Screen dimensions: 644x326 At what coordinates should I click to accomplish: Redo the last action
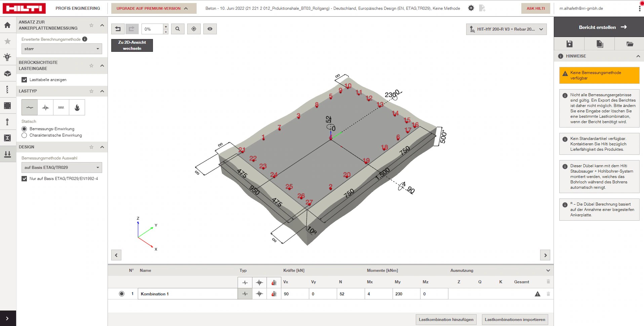pos(132,29)
